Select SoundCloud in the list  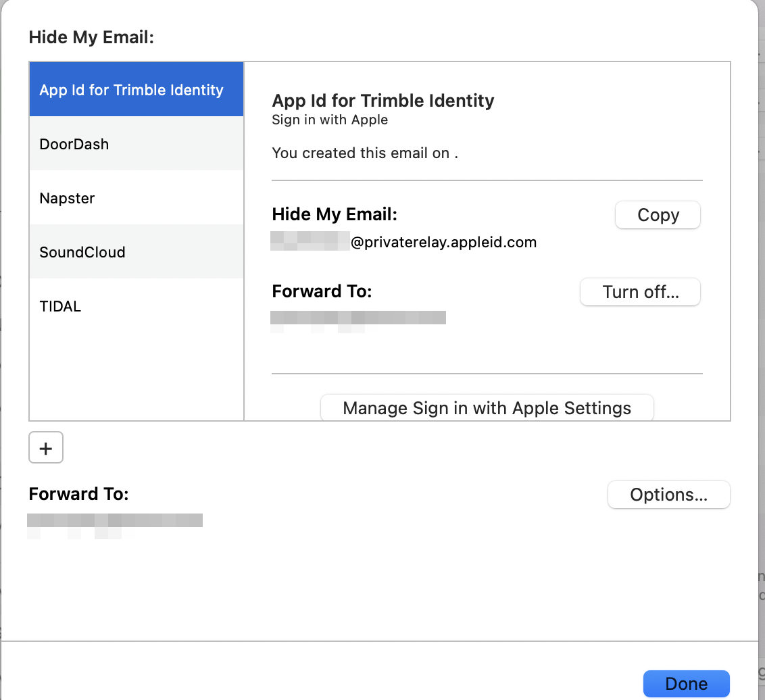coord(136,252)
